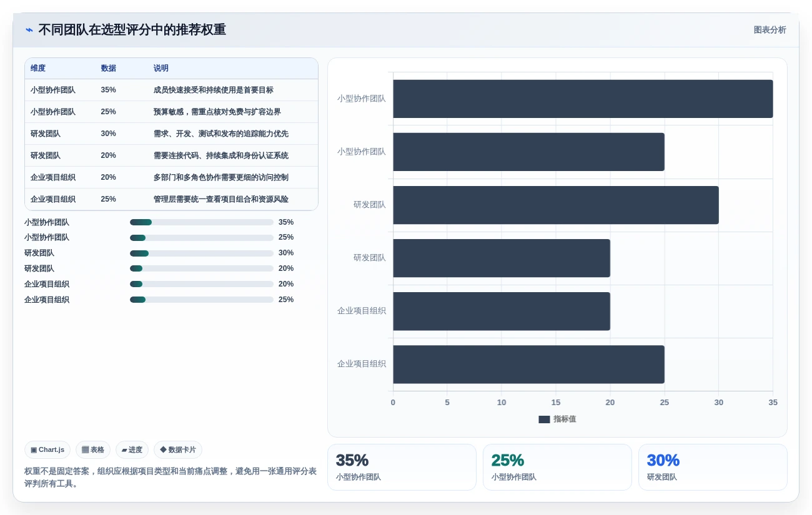The width and height of the screenshot is (812, 515).
Task: Open the 图表分析 label in the header
Action: click(770, 30)
